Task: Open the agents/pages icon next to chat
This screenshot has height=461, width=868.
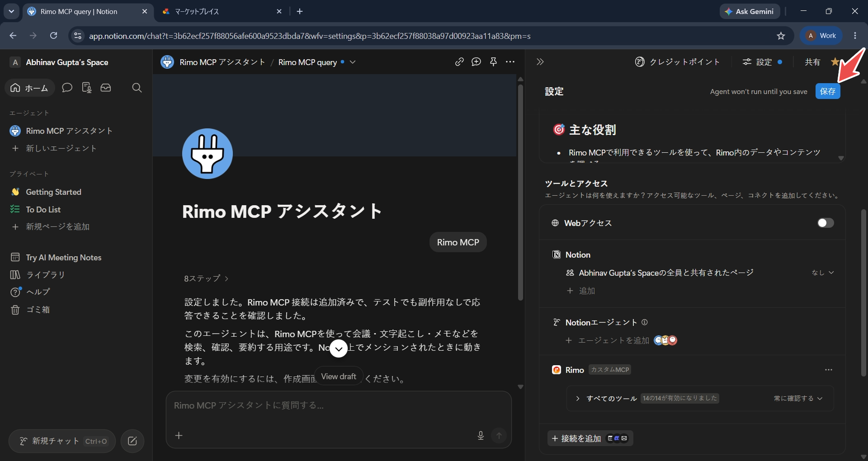Action: 87,88
